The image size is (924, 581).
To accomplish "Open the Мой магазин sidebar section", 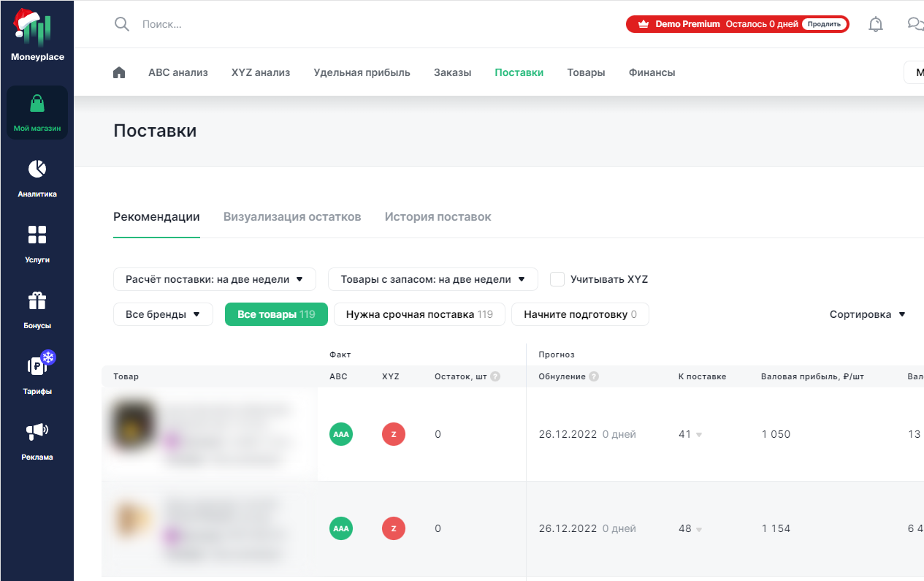I will point(37,113).
